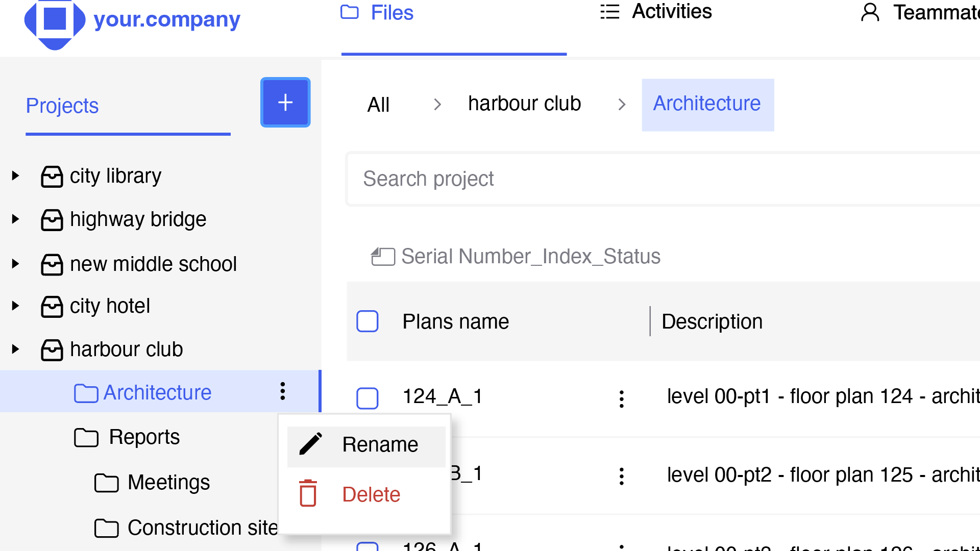The image size is (980, 551).
Task: Expand the city hotel project arrow
Action: [16, 306]
